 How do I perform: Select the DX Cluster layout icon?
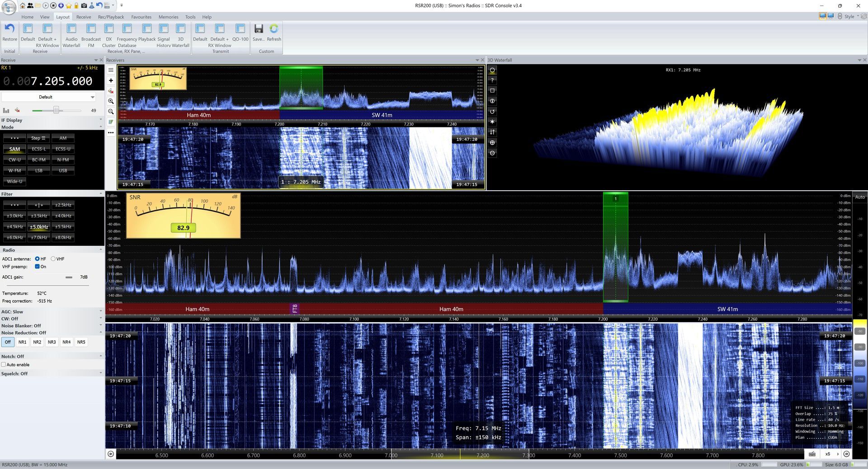pyautogui.click(x=108, y=29)
